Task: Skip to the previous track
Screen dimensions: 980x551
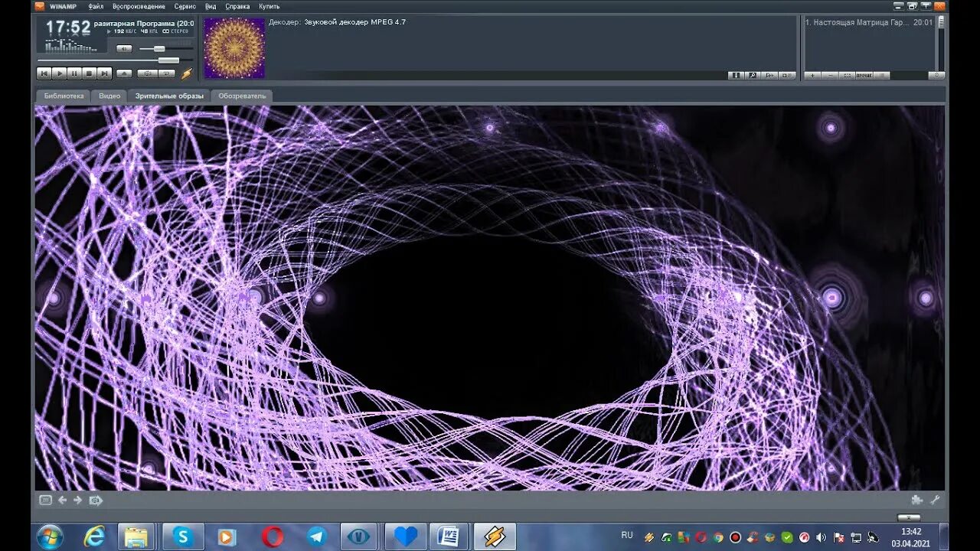Action: click(44, 73)
